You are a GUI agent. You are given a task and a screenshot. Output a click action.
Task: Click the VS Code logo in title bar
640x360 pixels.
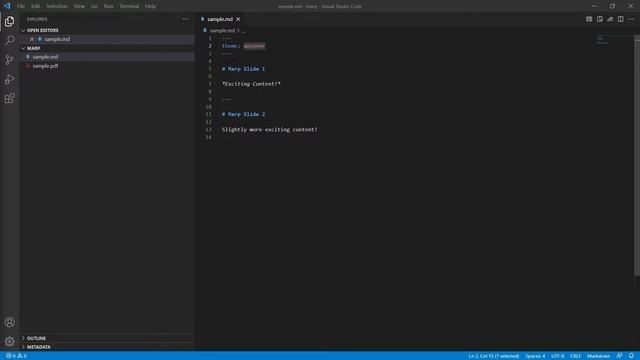pyautogui.click(x=7, y=6)
